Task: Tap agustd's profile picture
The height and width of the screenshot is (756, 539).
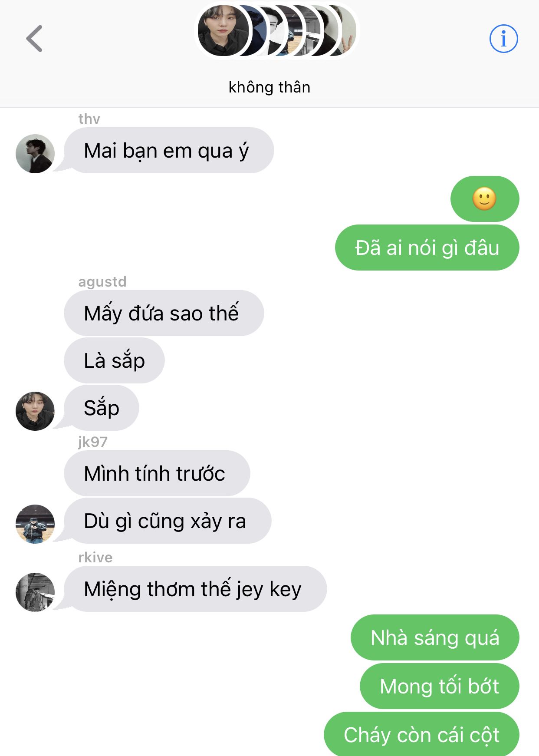Action: (x=35, y=411)
